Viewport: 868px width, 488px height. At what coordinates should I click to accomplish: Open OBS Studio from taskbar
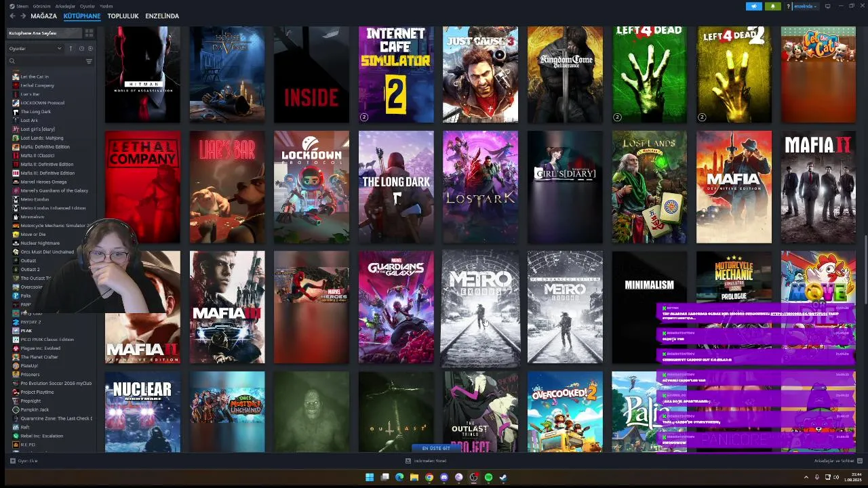coord(473,477)
